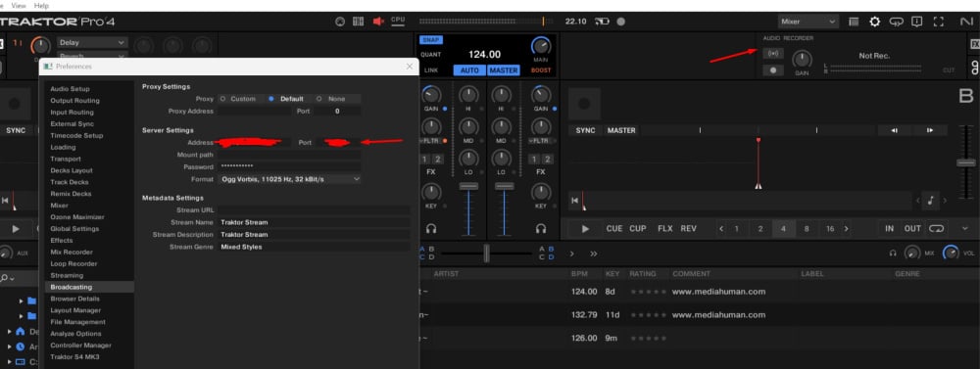This screenshot has height=369, width=980.
Task: Toggle Deck B SYNC
Action: point(585,130)
